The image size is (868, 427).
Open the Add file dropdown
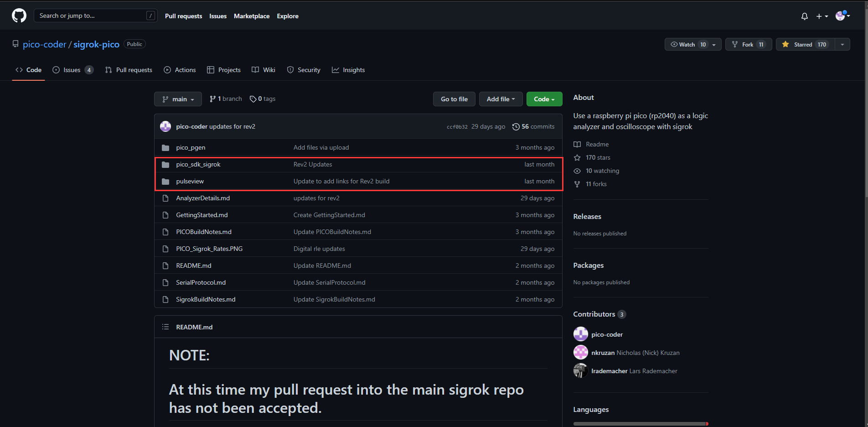point(501,99)
